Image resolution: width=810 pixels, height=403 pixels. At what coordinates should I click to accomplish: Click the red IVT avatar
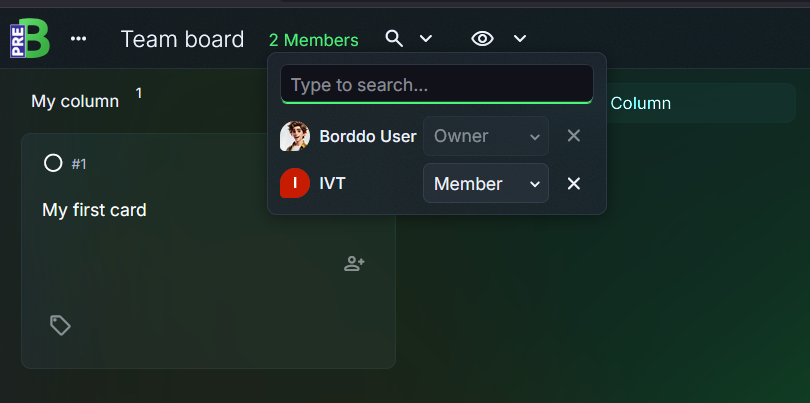(295, 183)
